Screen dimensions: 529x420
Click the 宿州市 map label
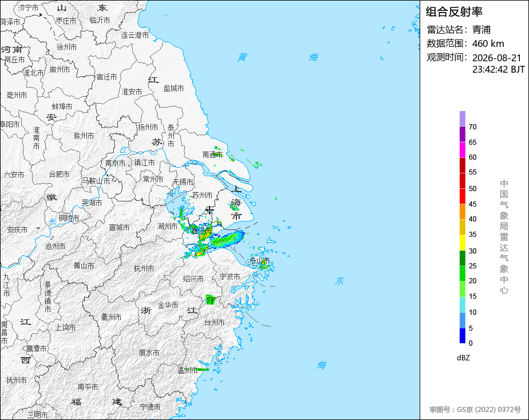(60, 69)
